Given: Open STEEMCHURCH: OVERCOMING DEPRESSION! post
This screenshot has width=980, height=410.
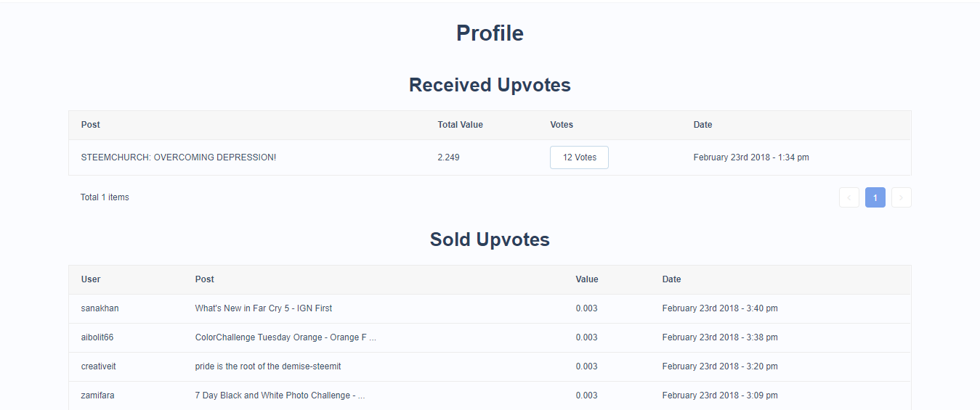Looking at the screenshot, I should coord(179,157).
